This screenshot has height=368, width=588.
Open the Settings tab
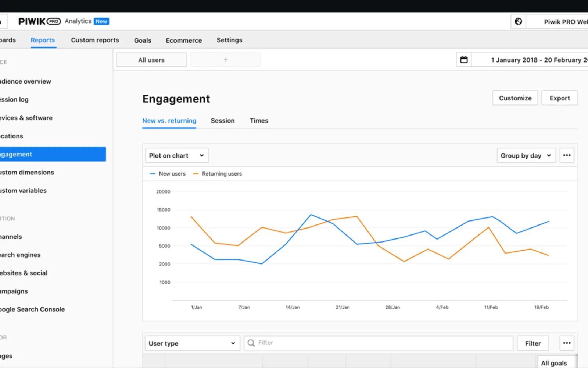click(x=229, y=40)
